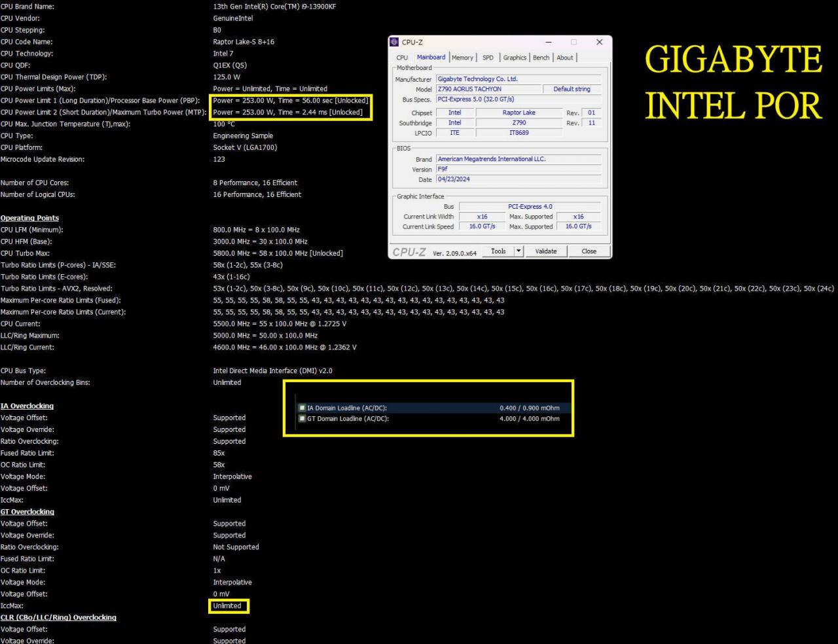Viewport: 838px width, 644px height.
Task: Click the BIOS Brand 'American Megatrends International LLC.' field
Action: 519,159
